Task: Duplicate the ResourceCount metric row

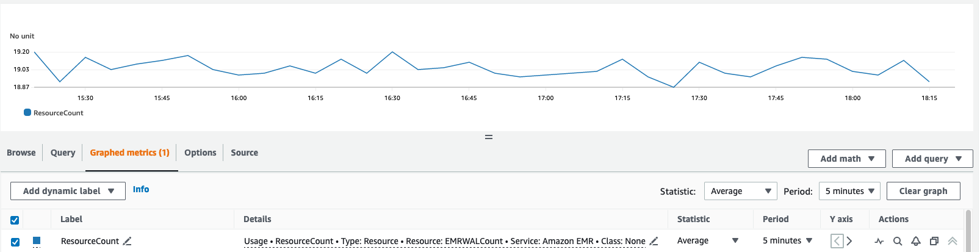Action: coord(934,241)
